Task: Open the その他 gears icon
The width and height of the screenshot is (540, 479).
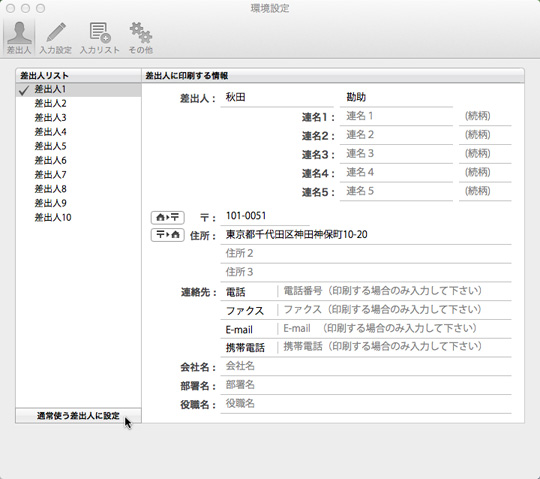Action: (141, 38)
